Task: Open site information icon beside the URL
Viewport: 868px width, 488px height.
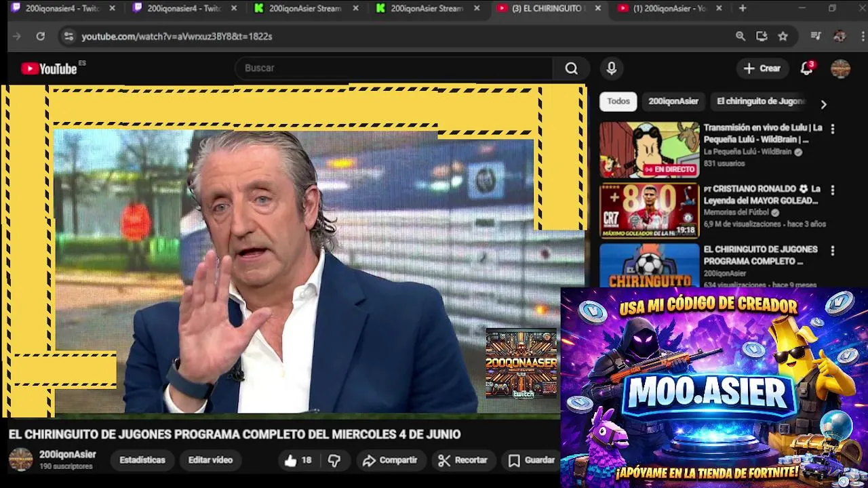Action: (x=68, y=37)
